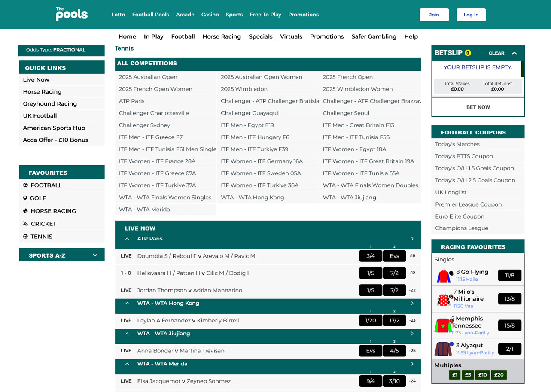Collapse the ATP Paris live section
Viewport: 551px width, 392px height.
[x=127, y=239]
